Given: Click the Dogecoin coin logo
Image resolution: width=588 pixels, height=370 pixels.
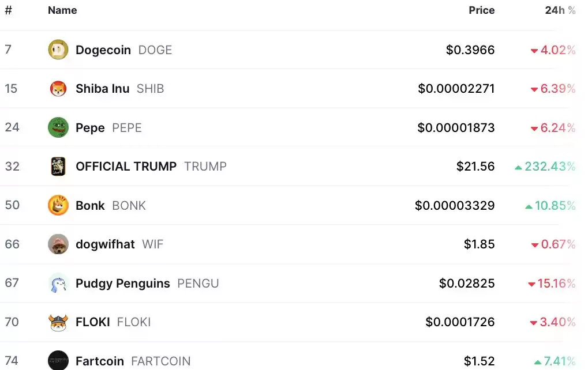Looking at the screenshot, I should [x=58, y=50].
